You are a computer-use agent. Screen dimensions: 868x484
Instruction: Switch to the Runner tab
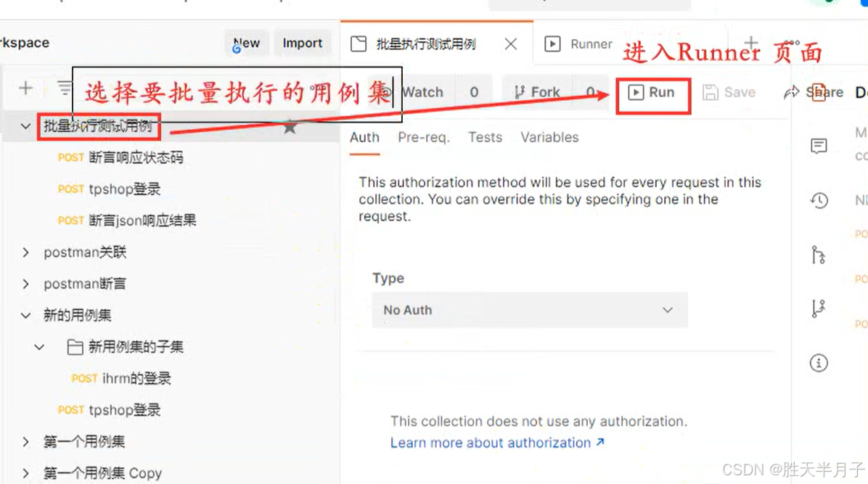(579, 44)
